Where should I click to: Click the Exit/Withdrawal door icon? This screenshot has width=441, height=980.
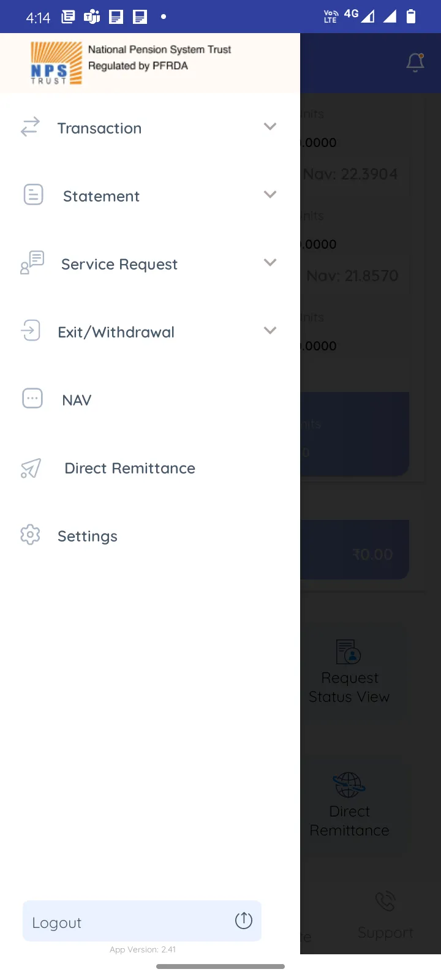coord(30,331)
